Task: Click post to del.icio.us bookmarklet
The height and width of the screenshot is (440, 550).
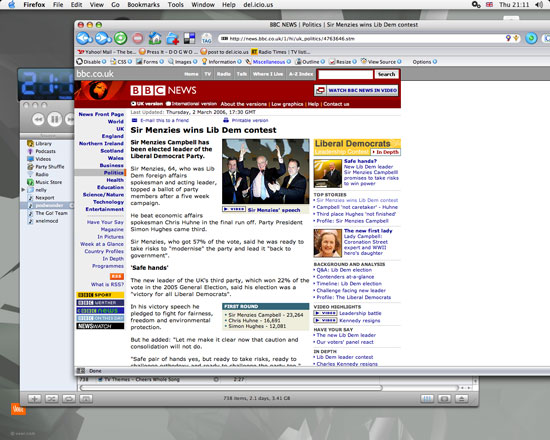Action: (224, 52)
